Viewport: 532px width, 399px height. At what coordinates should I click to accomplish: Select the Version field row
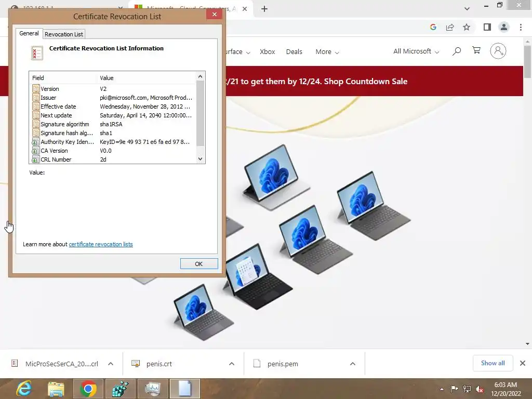click(x=114, y=88)
